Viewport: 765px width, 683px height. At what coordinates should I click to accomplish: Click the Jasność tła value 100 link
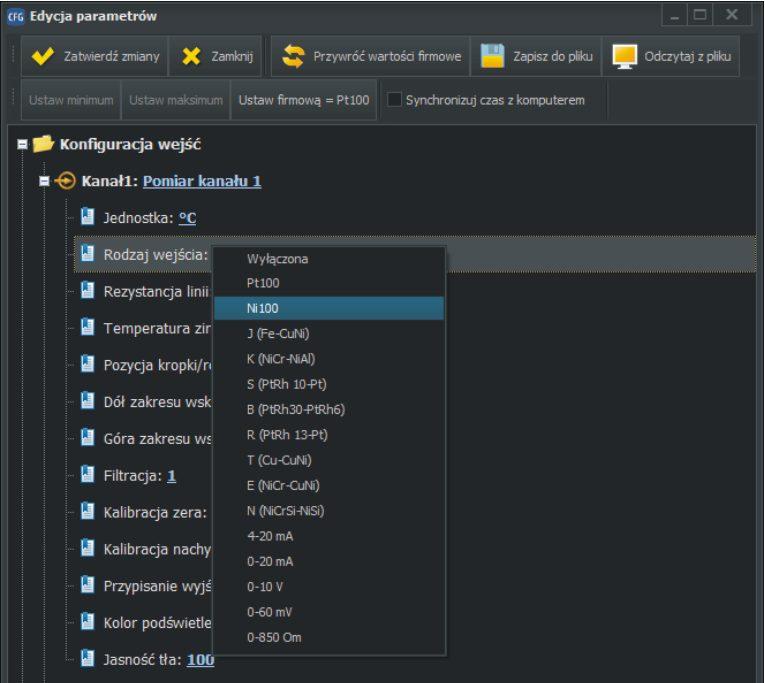pos(201,660)
